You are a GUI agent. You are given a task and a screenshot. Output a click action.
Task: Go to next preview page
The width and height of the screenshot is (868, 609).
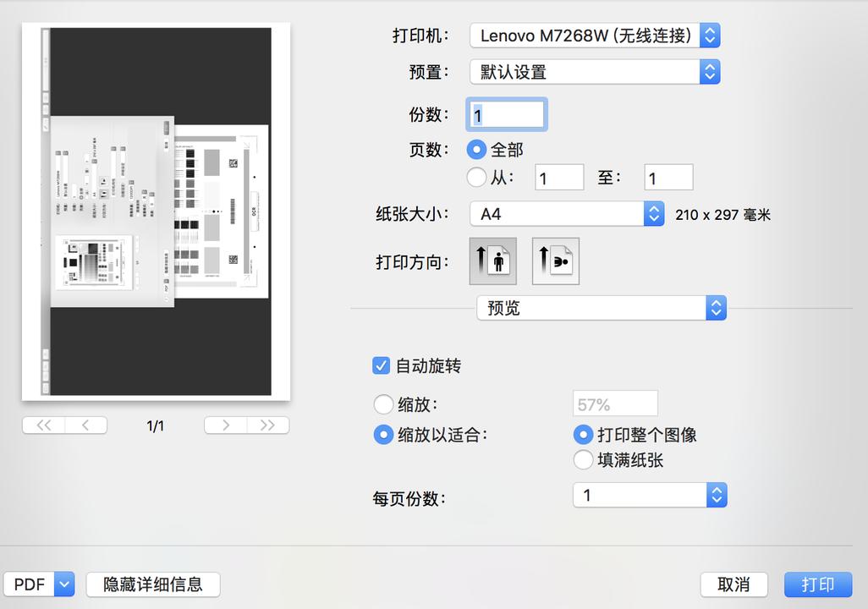click(x=223, y=425)
